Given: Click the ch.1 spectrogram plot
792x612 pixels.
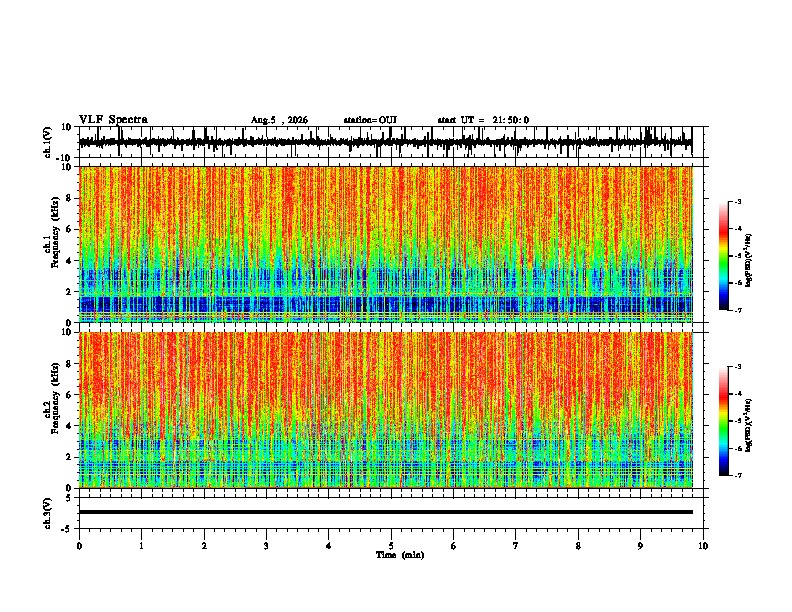Looking at the screenshot, I should [x=386, y=244].
